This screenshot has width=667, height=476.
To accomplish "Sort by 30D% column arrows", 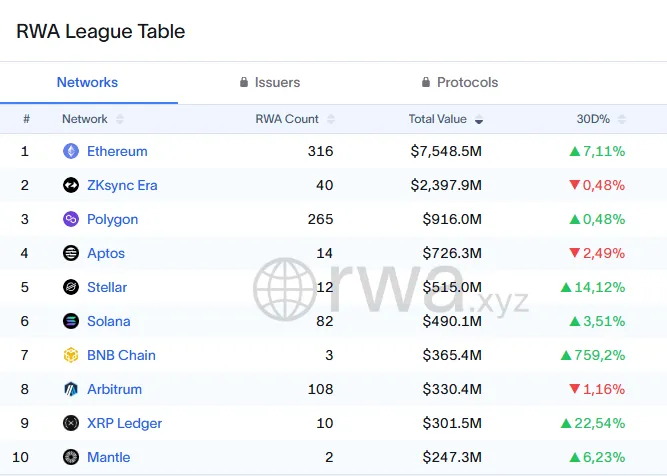I will click(x=622, y=119).
